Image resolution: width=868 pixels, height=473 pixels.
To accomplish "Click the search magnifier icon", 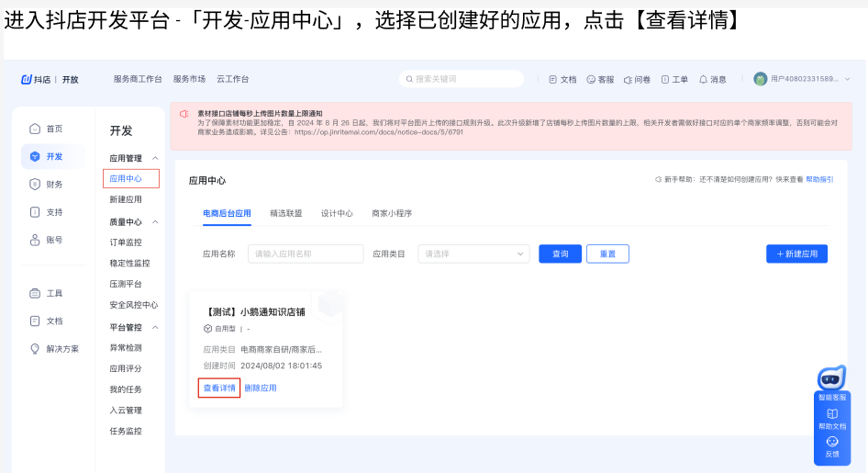I will tap(409, 79).
